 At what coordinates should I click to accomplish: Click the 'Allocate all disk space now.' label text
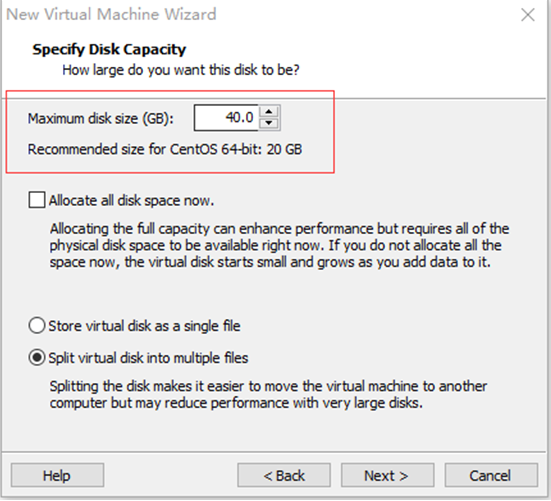[x=131, y=201]
